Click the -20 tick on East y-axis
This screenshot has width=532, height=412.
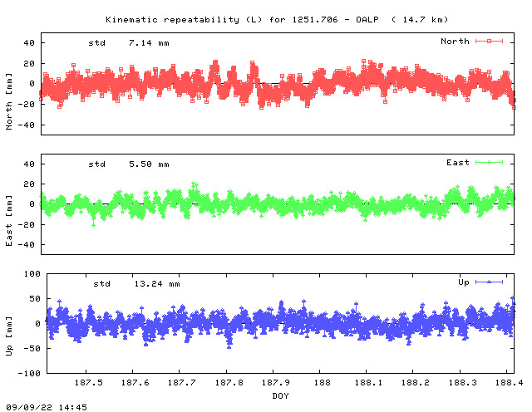point(26,224)
